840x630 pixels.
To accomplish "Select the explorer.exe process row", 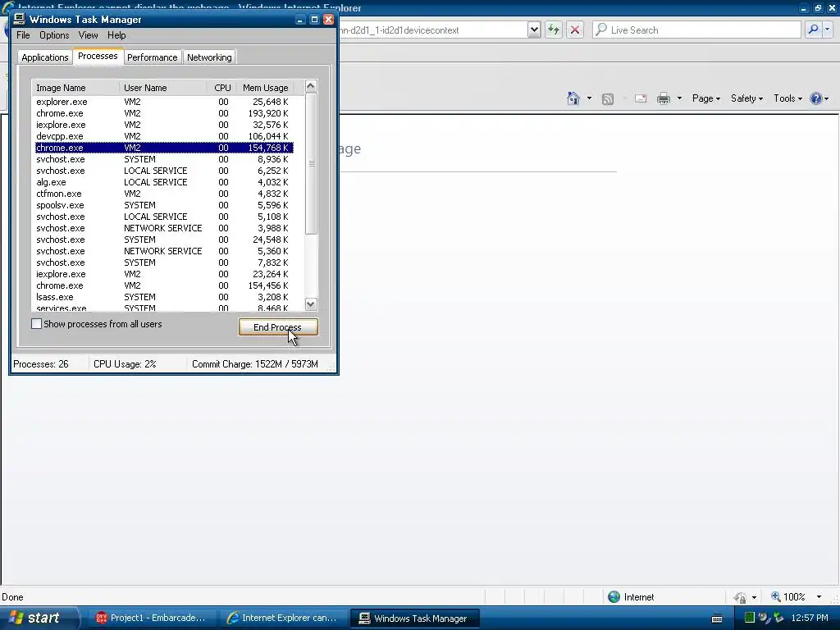I will point(164,102).
